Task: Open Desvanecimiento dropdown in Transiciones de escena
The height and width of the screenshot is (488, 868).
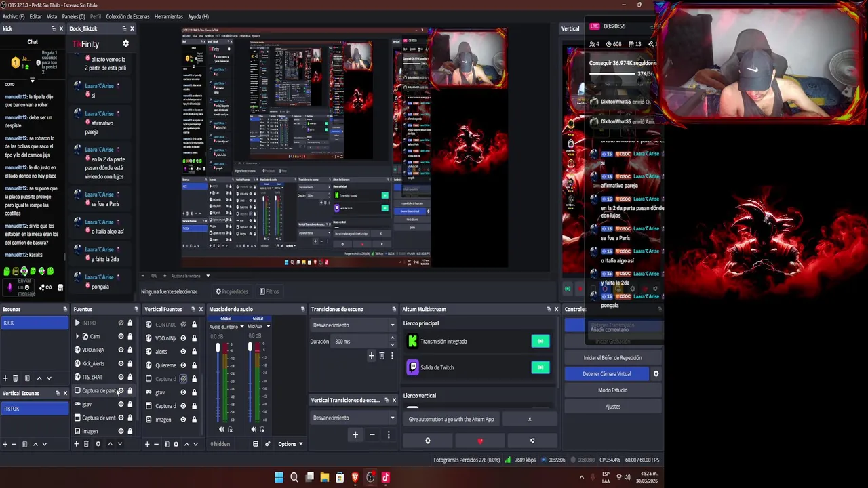Action: (353, 325)
